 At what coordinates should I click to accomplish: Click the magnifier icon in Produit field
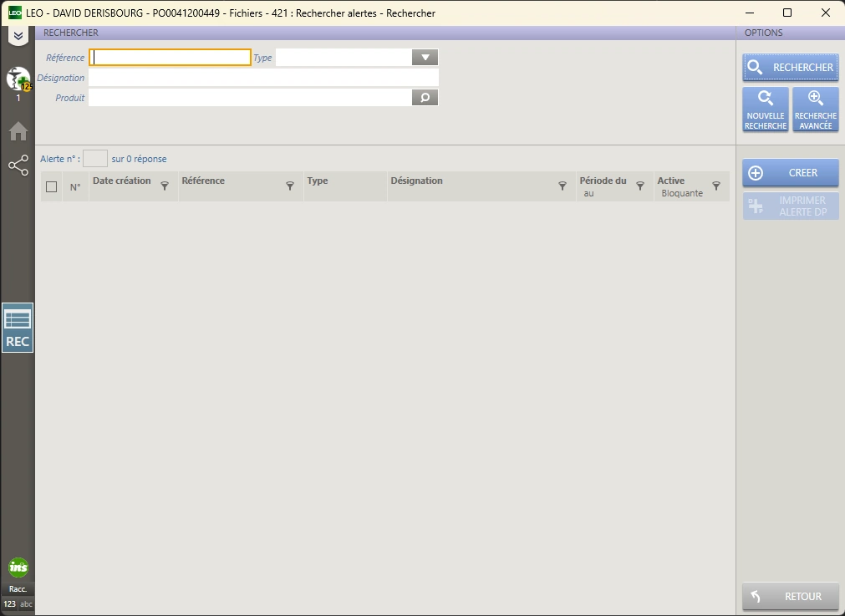coord(425,98)
